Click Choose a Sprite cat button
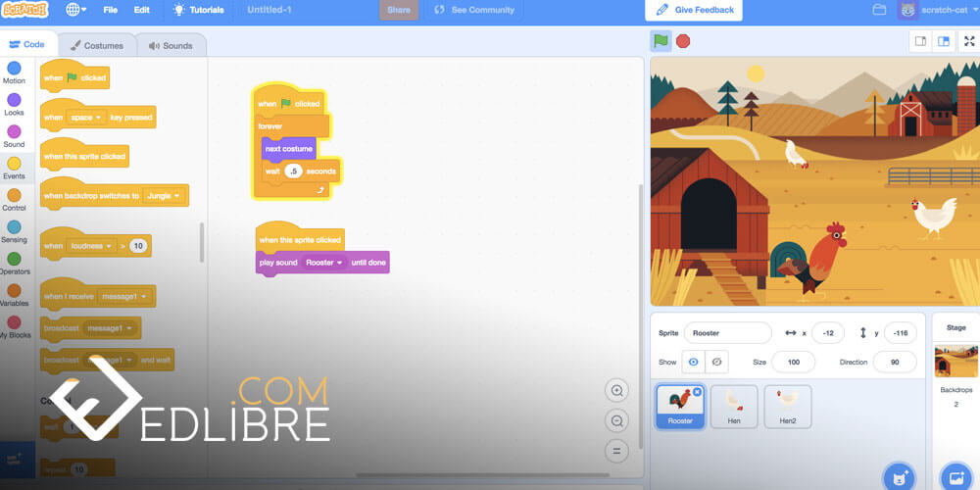 tap(898, 478)
